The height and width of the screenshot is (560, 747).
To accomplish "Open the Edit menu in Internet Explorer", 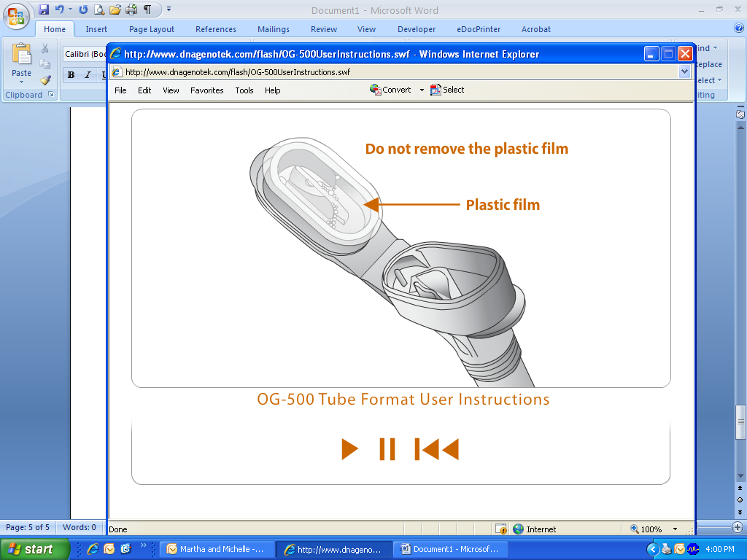I will tap(144, 90).
